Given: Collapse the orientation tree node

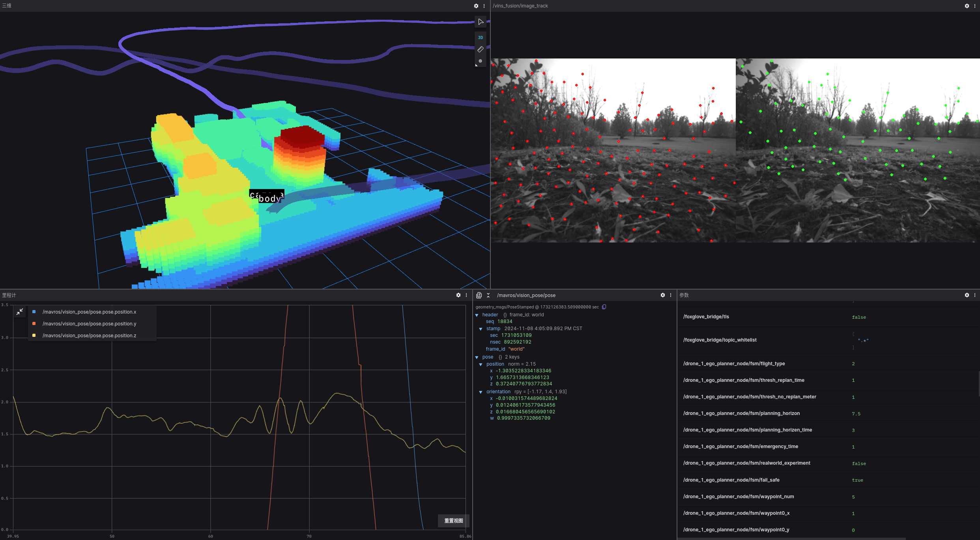Looking at the screenshot, I should (x=481, y=392).
